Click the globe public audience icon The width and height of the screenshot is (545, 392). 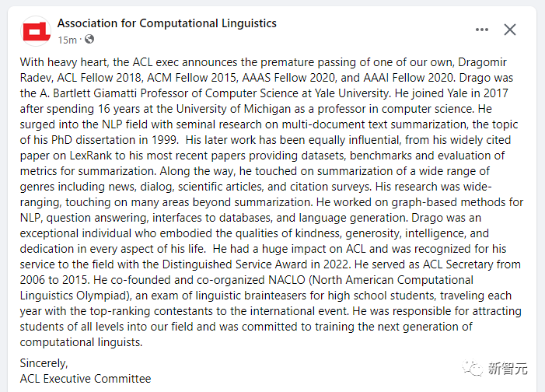click(x=89, y=39)
